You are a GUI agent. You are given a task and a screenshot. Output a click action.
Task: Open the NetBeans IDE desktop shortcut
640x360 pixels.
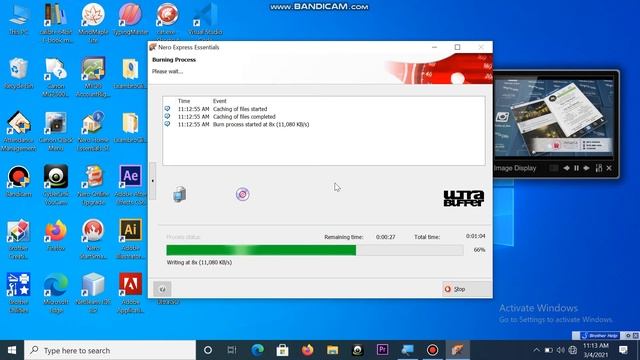point(93,293)
